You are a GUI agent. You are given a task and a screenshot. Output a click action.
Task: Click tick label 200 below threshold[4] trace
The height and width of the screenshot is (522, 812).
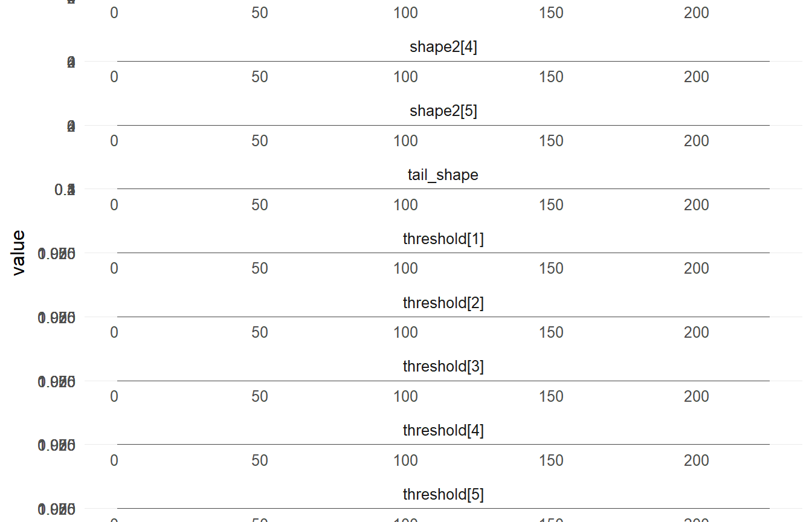pyautogui.click(x=696, y=461)
